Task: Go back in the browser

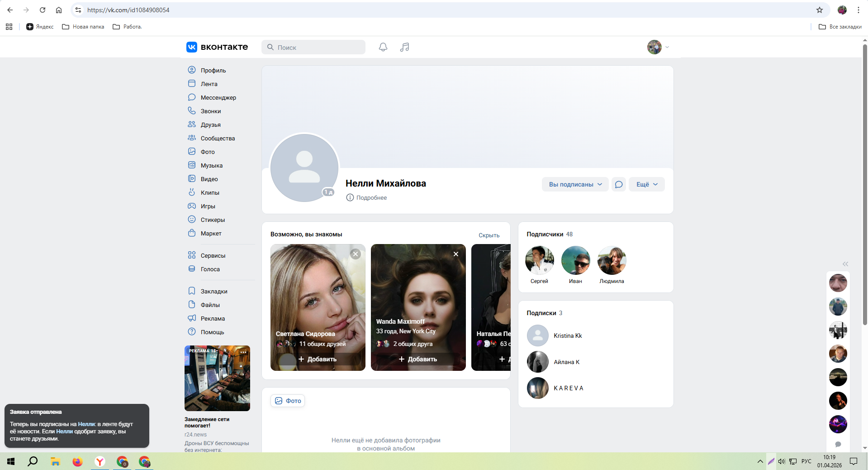Action: (x=10, y=10)
